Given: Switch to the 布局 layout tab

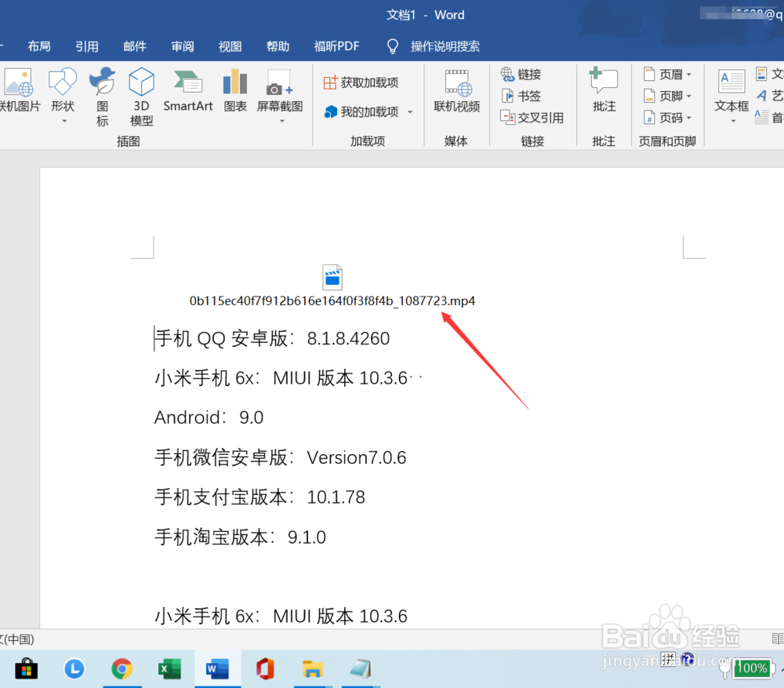Looking at the screenshot, I should tap(39, 46).
